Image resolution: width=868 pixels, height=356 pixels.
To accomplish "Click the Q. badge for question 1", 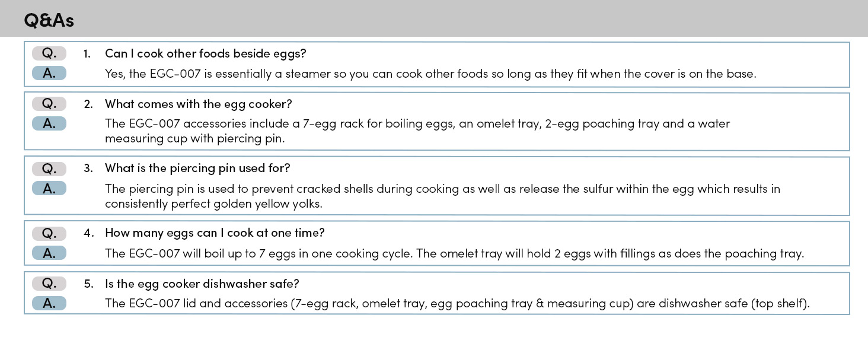I will [x=49, y=53].
